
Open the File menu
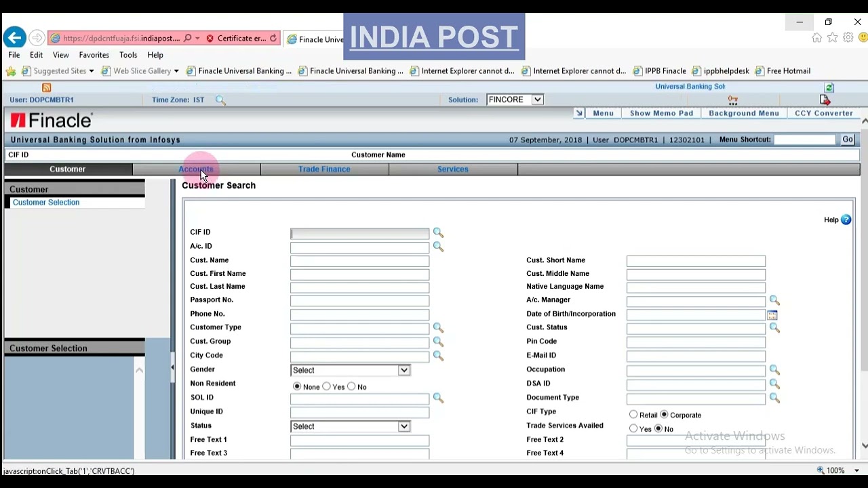[x=14, y=55]
